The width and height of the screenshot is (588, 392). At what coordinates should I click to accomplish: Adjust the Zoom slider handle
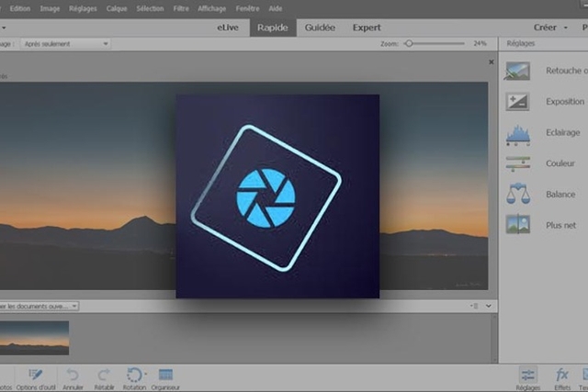coord(409,43)
